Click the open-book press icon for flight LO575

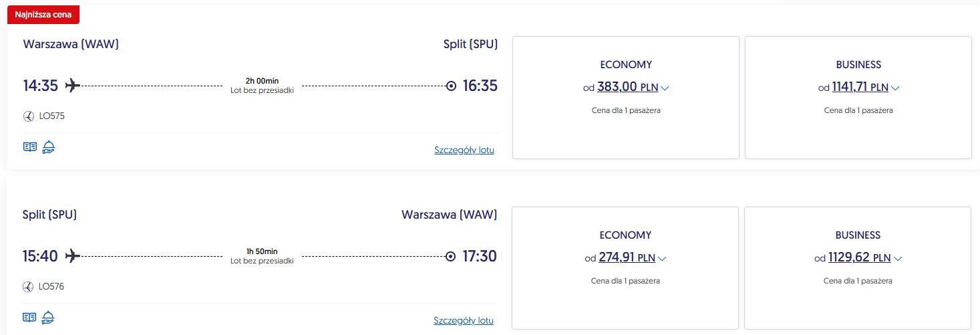tap(29, 147)
